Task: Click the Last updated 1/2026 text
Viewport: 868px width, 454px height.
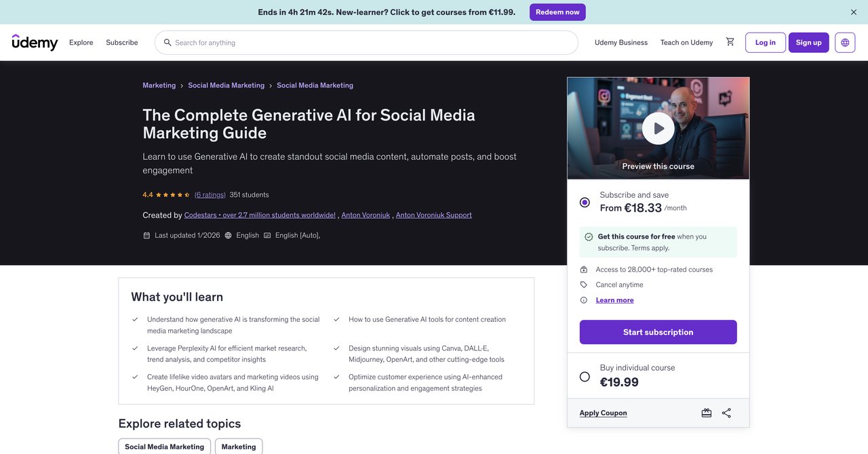Action: (187, 236)
